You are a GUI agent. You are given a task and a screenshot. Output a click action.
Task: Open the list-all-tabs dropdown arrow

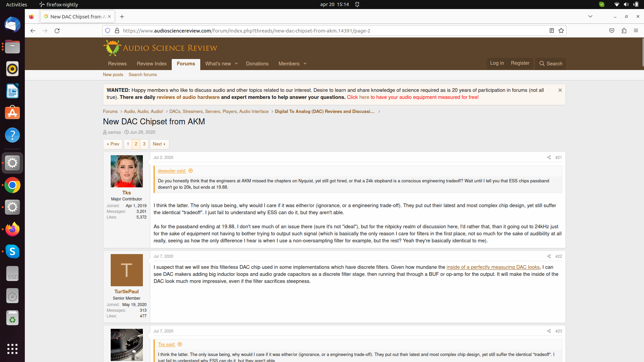pyautogui.click(x=590, y=16)
